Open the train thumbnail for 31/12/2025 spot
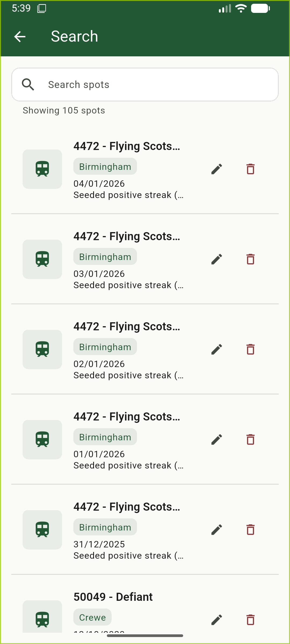Image resolution: width=290 pixels, height=644 pixels. pos(42,530)
